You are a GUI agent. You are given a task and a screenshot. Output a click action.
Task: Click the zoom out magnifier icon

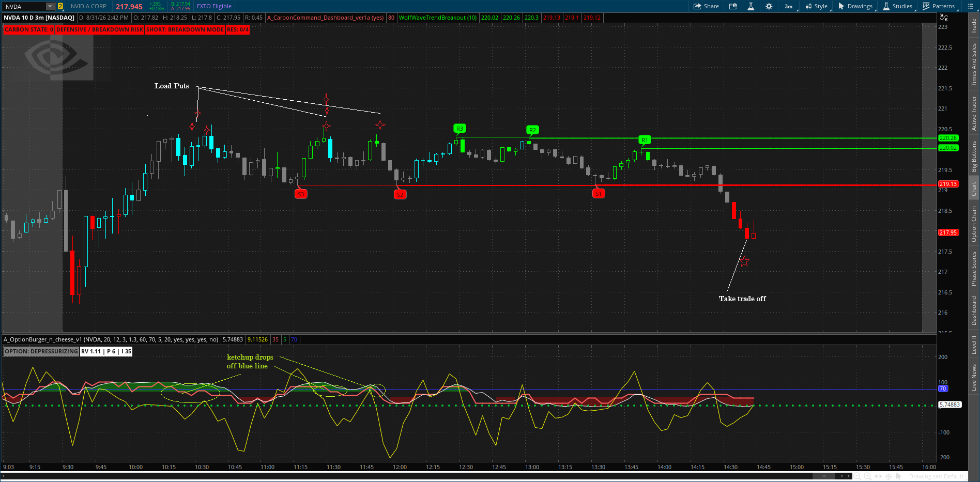tap(857, 476)
